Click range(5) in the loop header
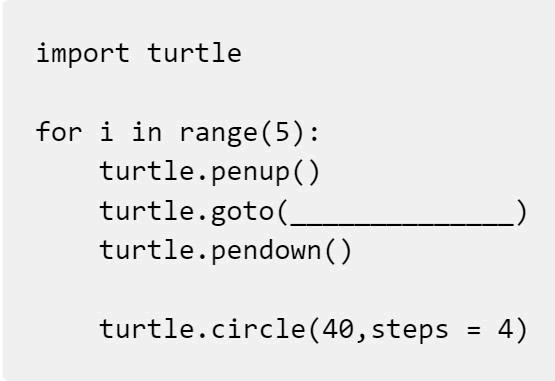The height and width of the screenshot is (381, 555). [242, 133]
